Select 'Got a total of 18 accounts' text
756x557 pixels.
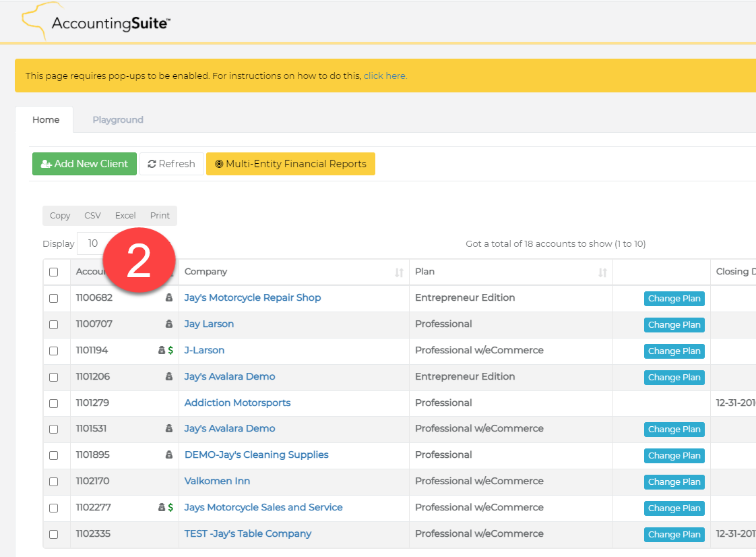tap(555, 243)
